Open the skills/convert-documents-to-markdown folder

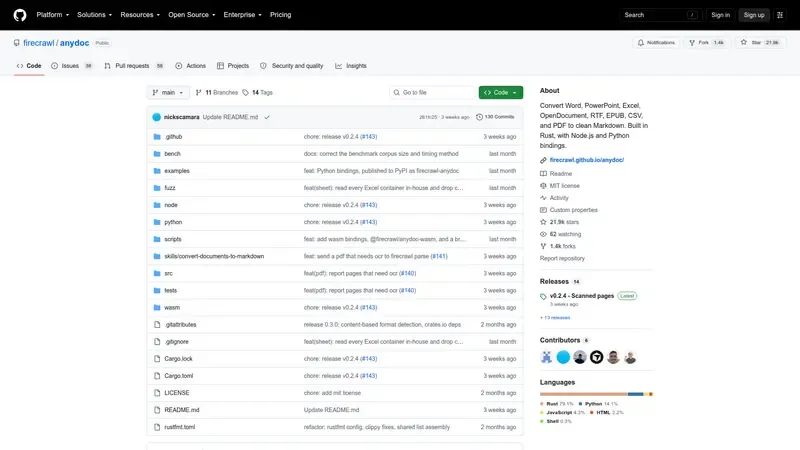pyautogui.click(x=214, y=256)
